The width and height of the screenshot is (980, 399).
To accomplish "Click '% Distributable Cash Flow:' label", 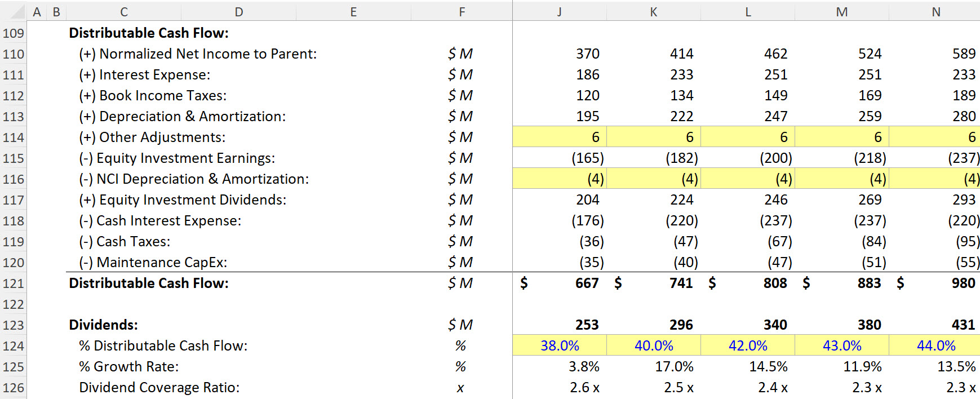I will [163, 346].
